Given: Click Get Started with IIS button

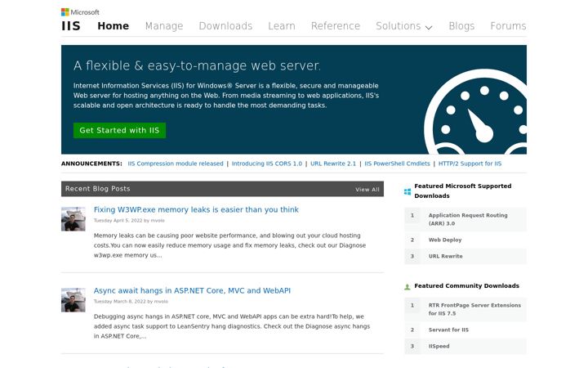Looking at the screenshot, I should point(119,130).
